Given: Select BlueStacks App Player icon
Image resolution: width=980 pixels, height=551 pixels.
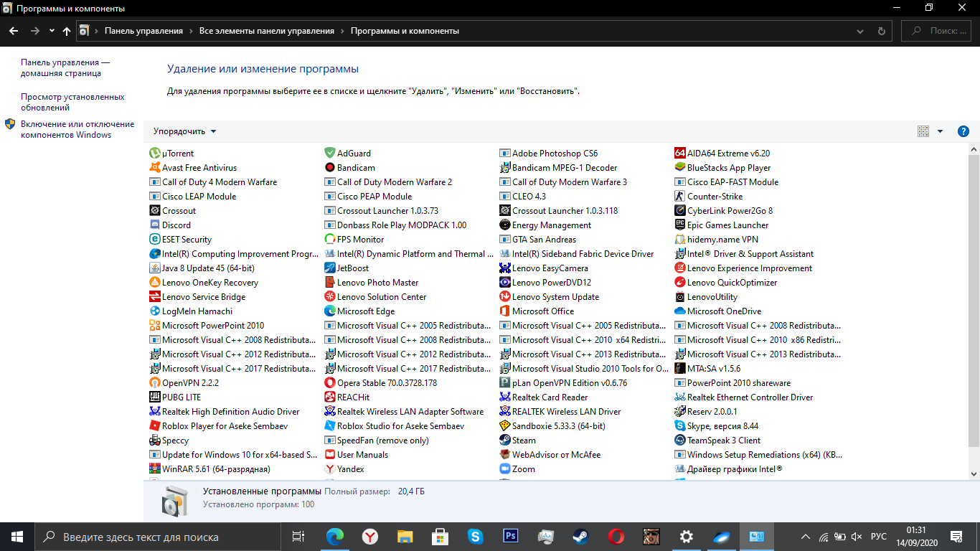Looking at the screenshot, I should tap(680, 167).
